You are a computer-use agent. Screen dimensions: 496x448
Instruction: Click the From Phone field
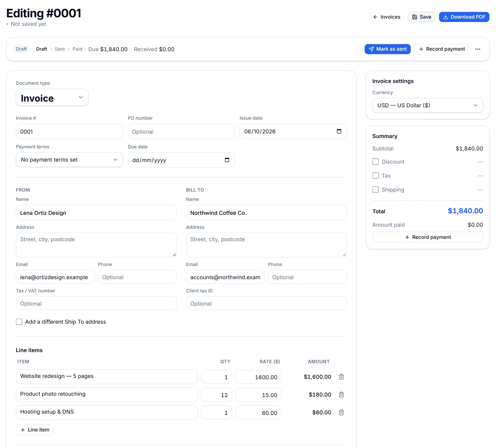click(137, 277)
